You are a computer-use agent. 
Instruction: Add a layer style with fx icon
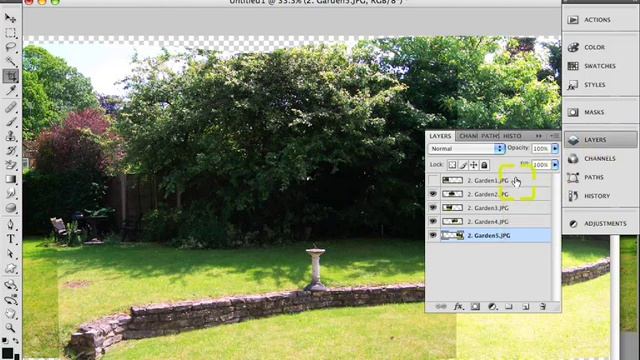click(458, 307)
